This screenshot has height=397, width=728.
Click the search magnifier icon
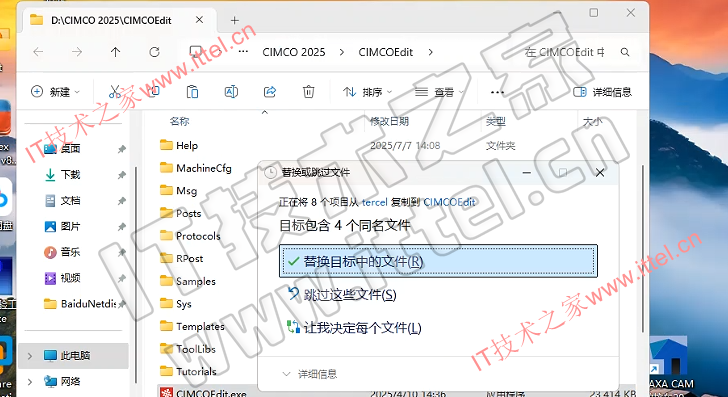click(x=625, y=52)
